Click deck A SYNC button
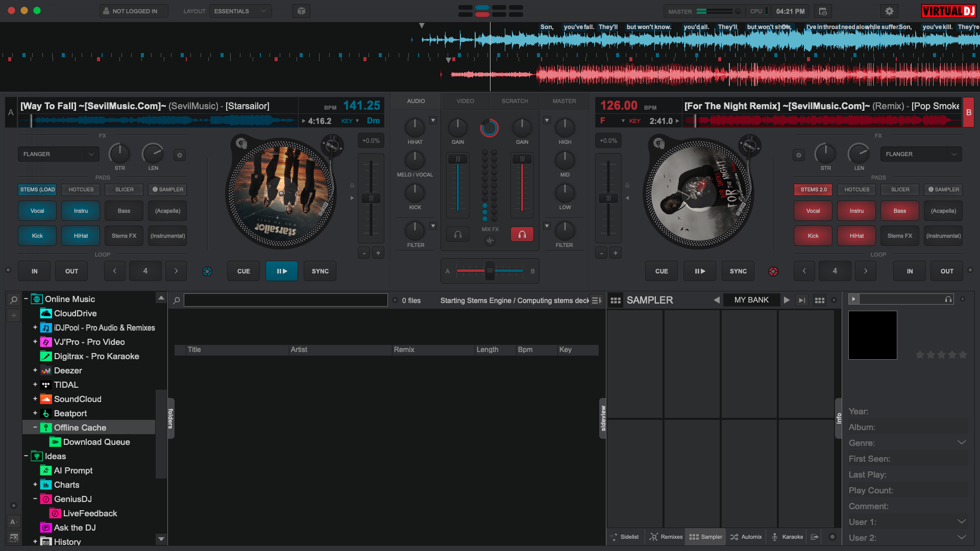Screen dimensions: 980x551 click(320, 271)
